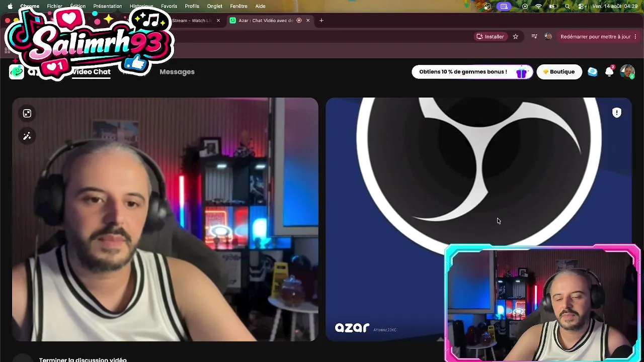Viewport: 644px width, 362px height.
Task: Open the macOS Control Center
Action: click(x=581, y=6)
